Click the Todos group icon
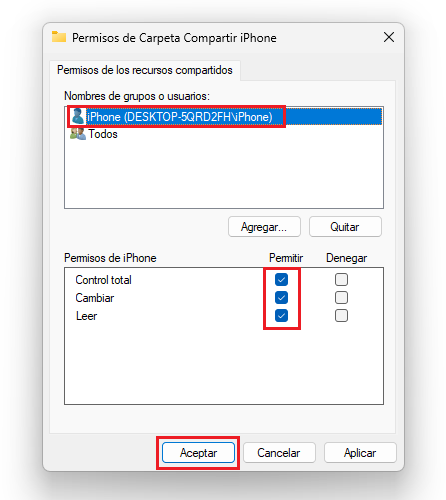 pyautogui.click(x=78, y=134)
